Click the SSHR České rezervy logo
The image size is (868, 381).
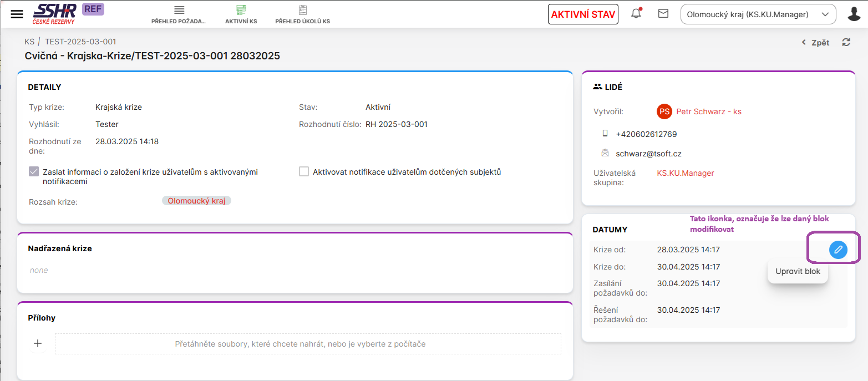pos(54,13)
